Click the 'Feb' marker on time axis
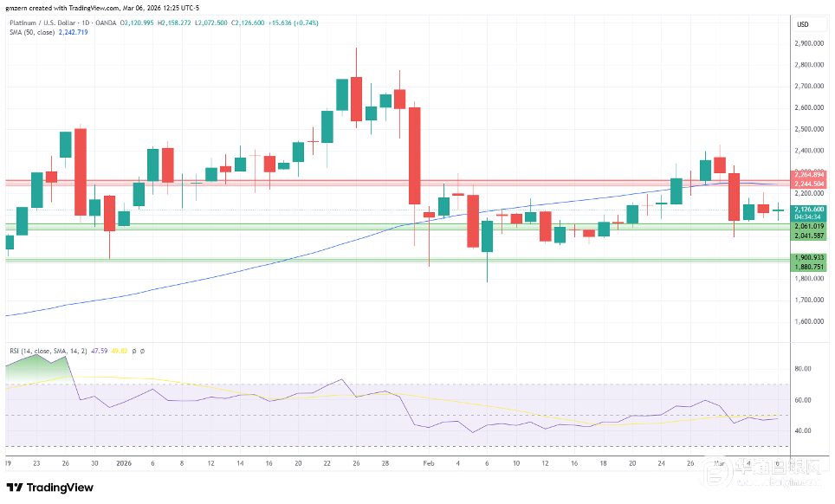 point(429,464)
